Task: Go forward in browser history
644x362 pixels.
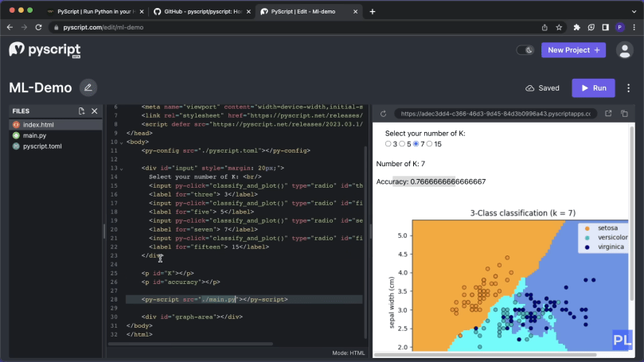Action: (x=24, y=27)
